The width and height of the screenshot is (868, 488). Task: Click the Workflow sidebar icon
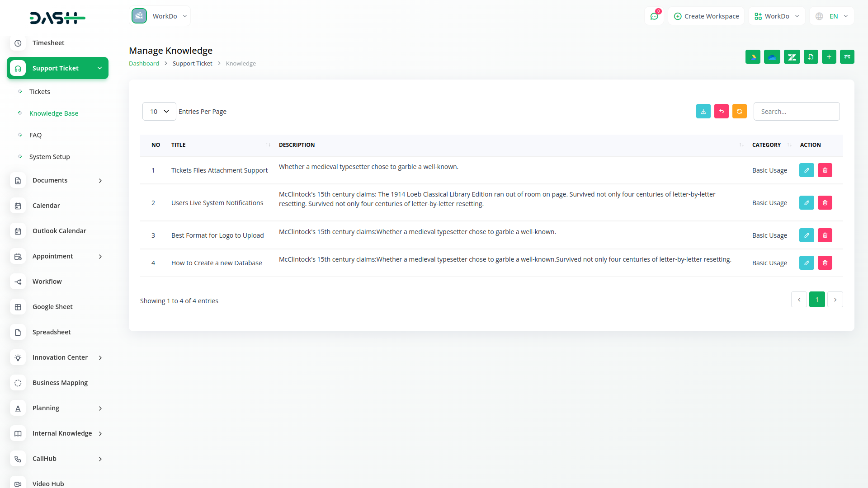(18, 282)
